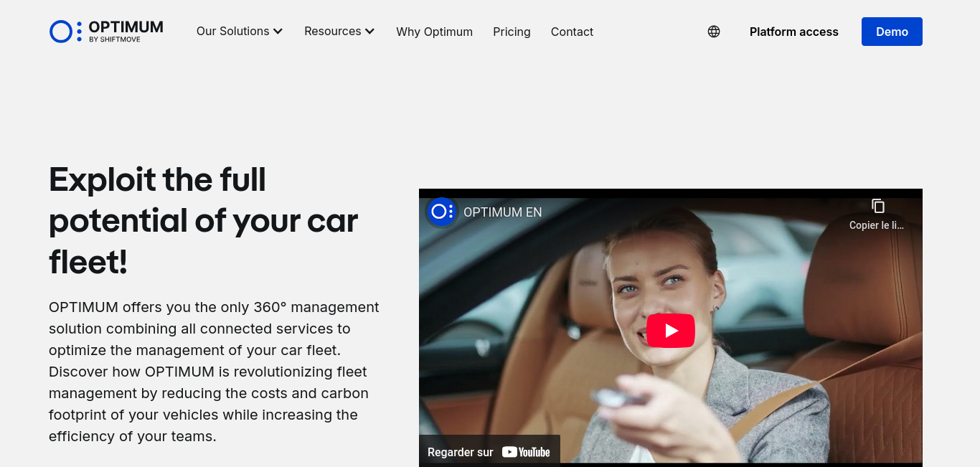
Task: Open the Pricing page
Action: pos(512,32)
